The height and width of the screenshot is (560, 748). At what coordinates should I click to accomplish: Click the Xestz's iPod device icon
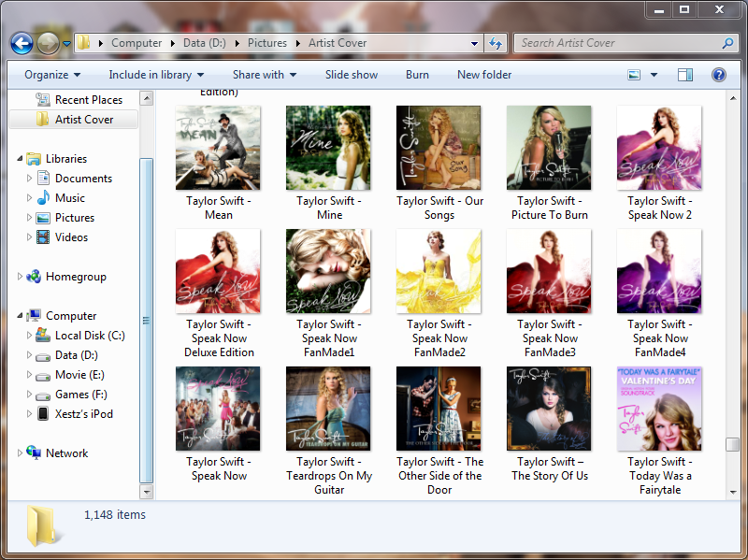(43, 413)
